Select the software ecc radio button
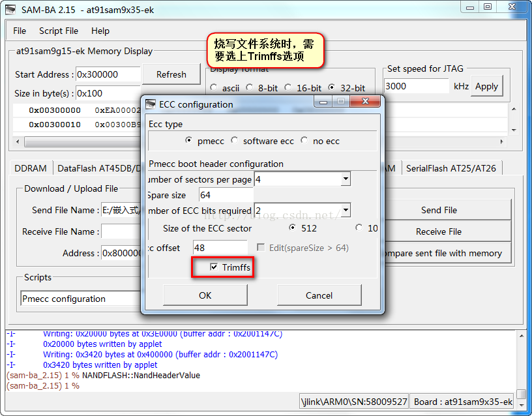 pyautogui.click(x=235, y=140)
